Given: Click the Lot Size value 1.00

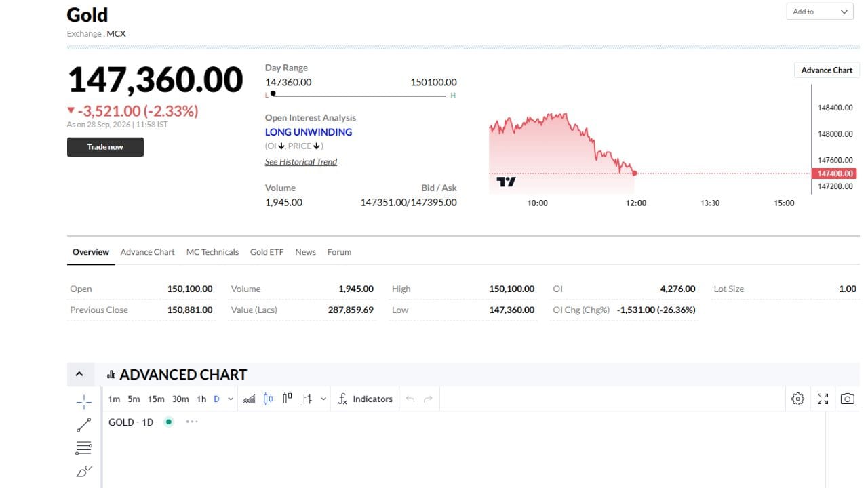Looking at the screenshot, I should (848, 289).
